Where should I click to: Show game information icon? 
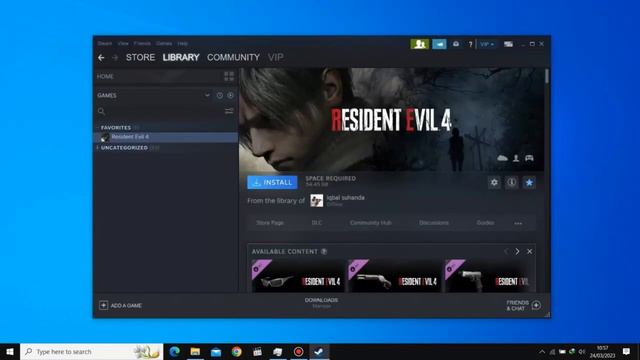511,182
